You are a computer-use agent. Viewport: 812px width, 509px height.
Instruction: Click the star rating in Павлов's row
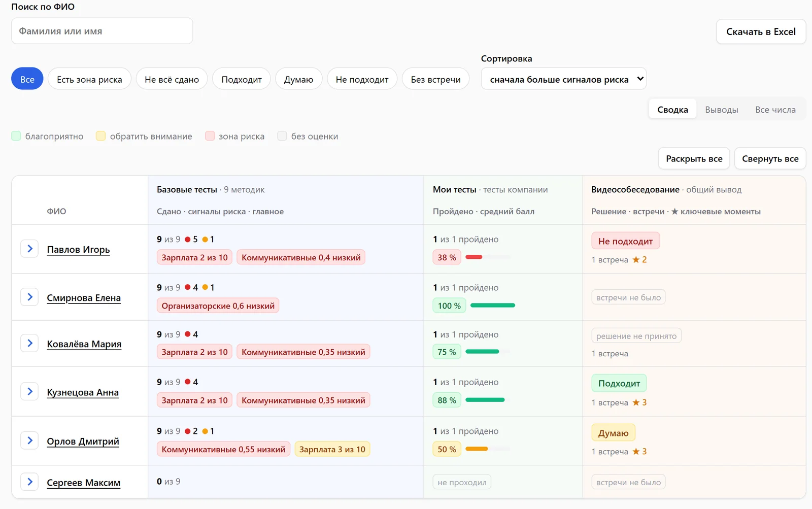tap(639, 259)
